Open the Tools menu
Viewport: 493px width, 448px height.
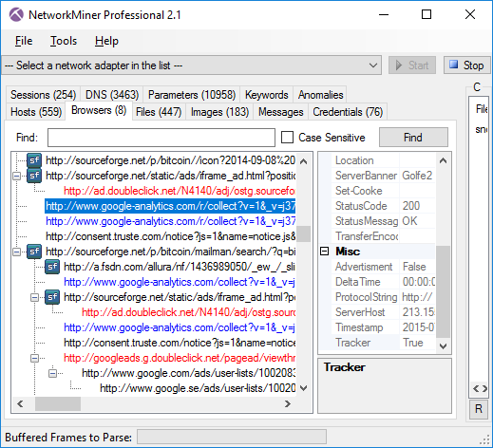[64, 41]
